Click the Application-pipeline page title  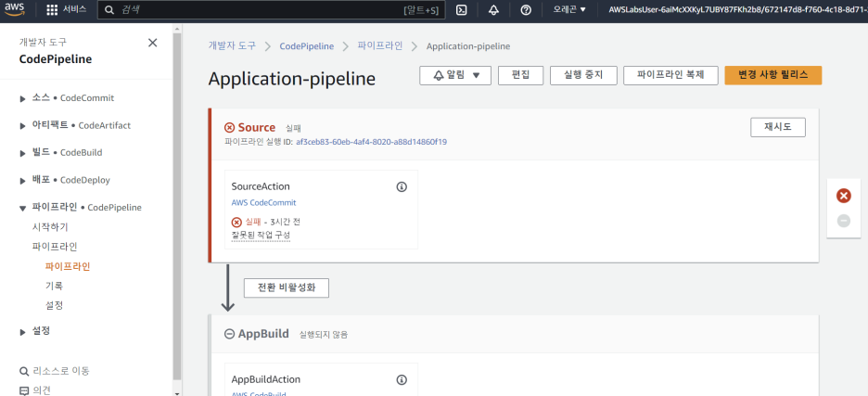pos(292,79)
